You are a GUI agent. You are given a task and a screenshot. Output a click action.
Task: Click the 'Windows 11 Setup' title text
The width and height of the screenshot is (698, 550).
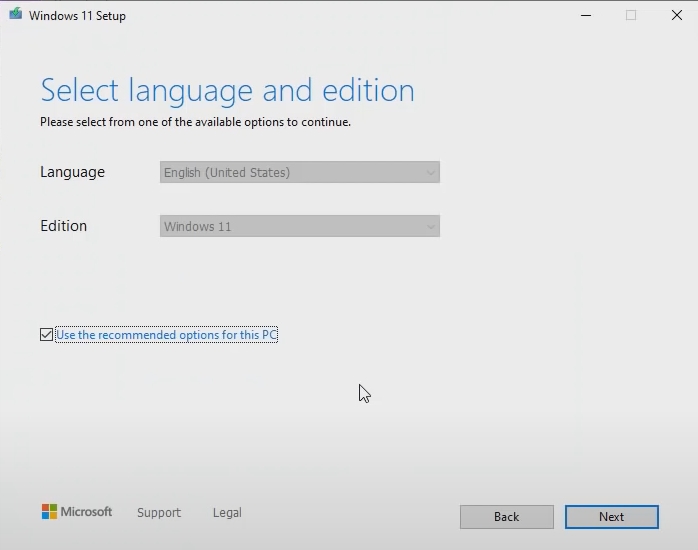click(x=77, y=16)
